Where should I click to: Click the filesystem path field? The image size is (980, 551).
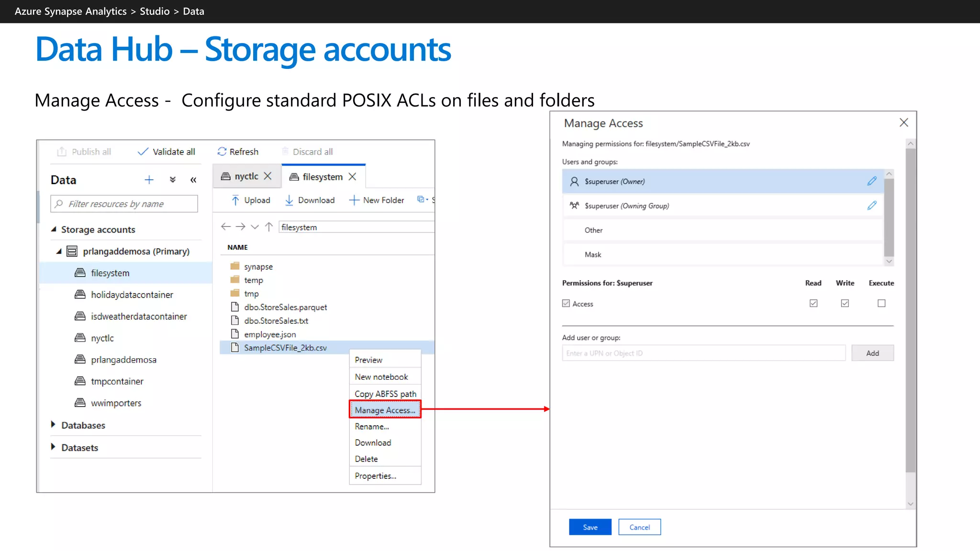coord(356,227)
